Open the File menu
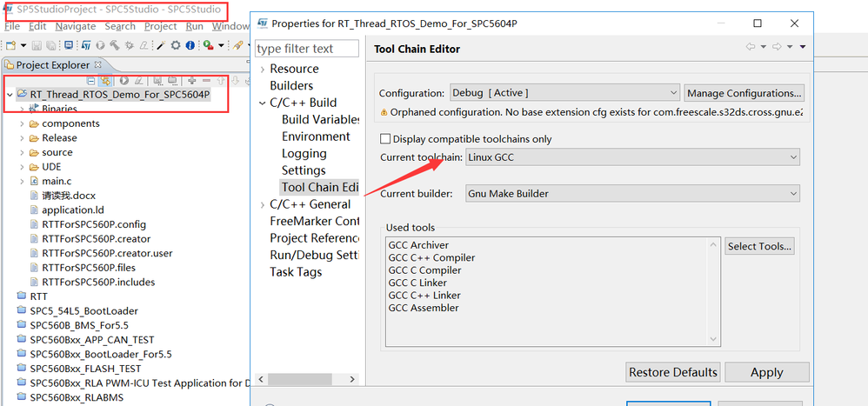868x406 pixels. click(x=11, y=27)
